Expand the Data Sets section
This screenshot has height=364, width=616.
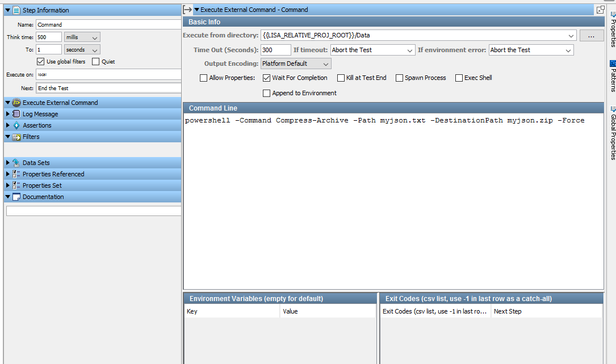7,163
